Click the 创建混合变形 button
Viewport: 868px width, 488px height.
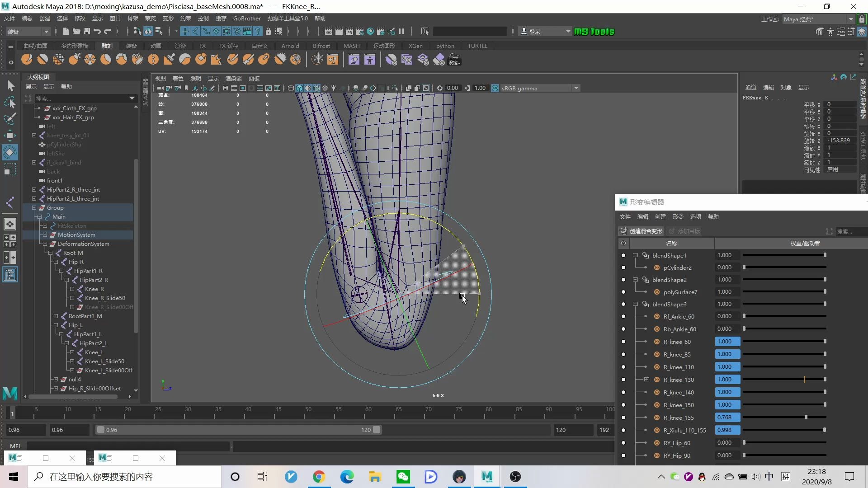641,231
